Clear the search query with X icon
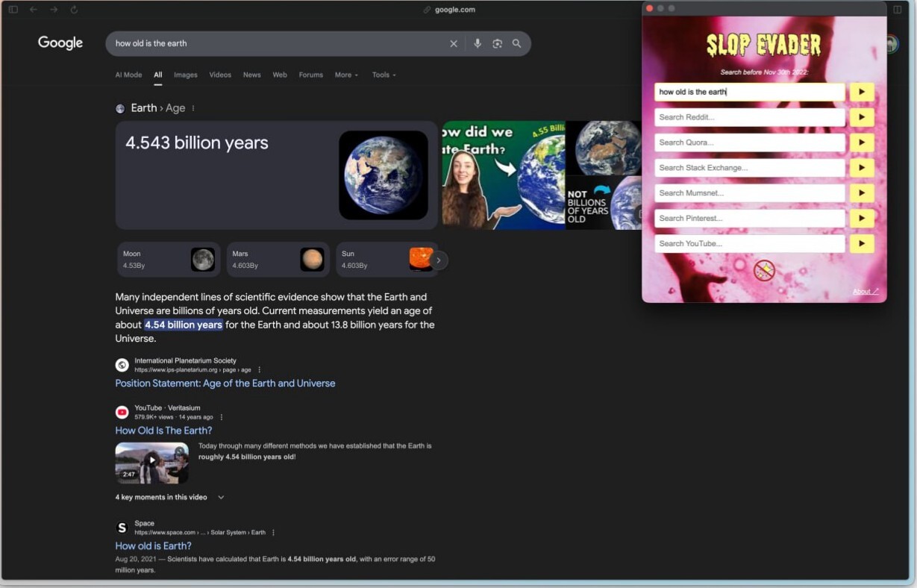 (454, 44)
